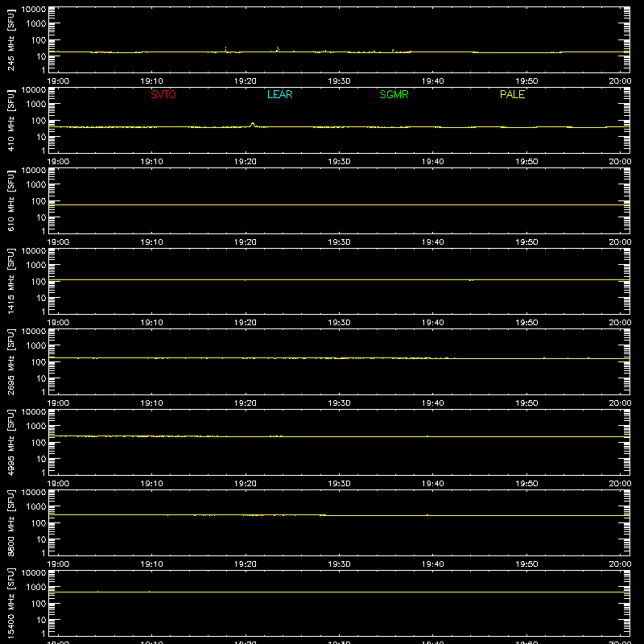Click the 20:00 label under the 245 MHz plot
The image size is (644, 644).
(620, 81)
